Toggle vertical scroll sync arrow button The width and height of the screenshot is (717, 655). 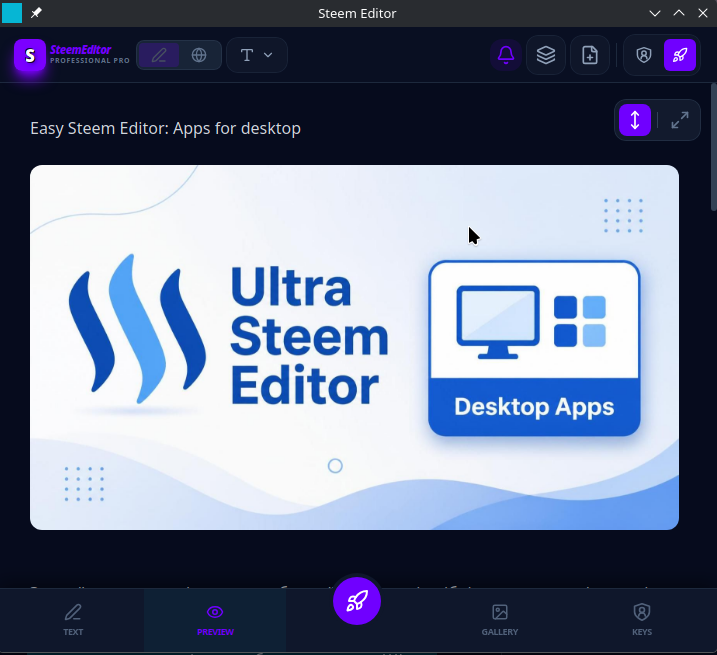635,120
